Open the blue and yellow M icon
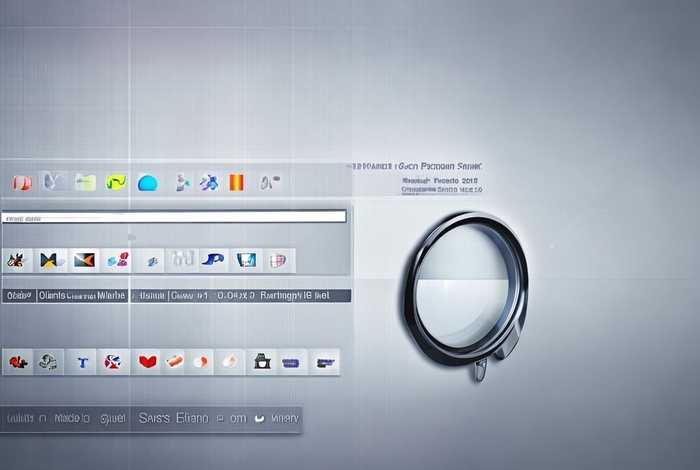 (50, 261)
